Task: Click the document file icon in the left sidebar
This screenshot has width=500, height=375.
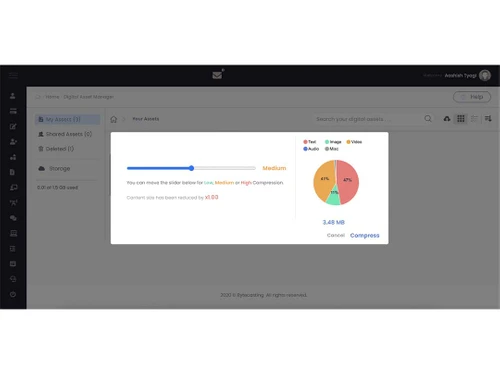Action: (12, 172)
